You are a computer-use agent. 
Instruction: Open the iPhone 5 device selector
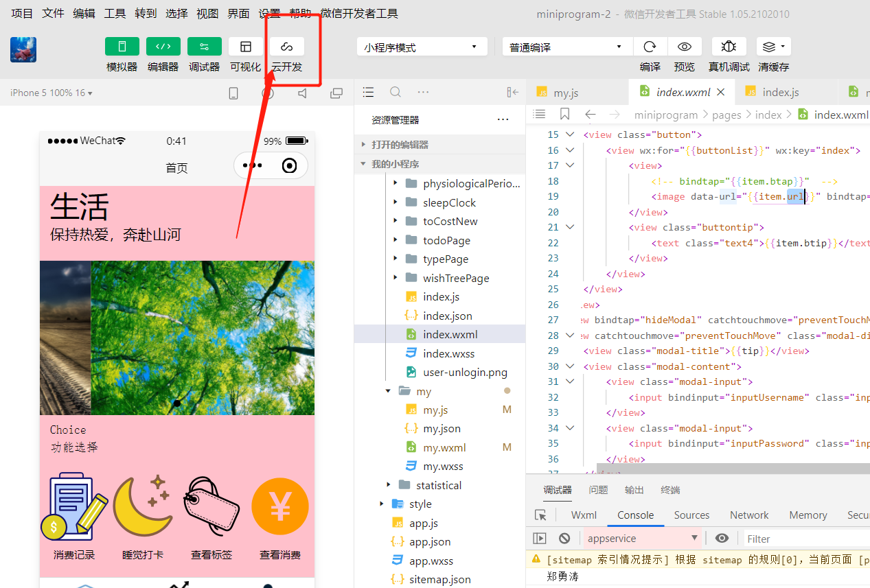pyautogui.click(x=48, y=91)
